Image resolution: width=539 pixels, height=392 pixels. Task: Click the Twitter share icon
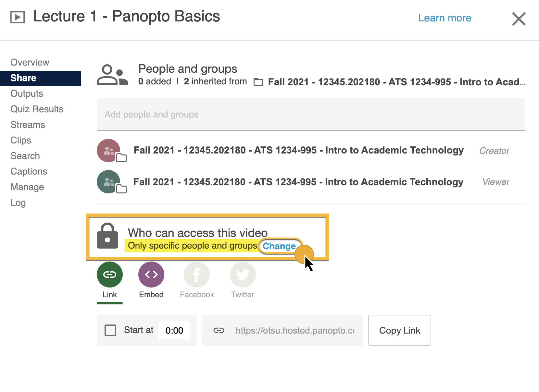coord(243,275)
